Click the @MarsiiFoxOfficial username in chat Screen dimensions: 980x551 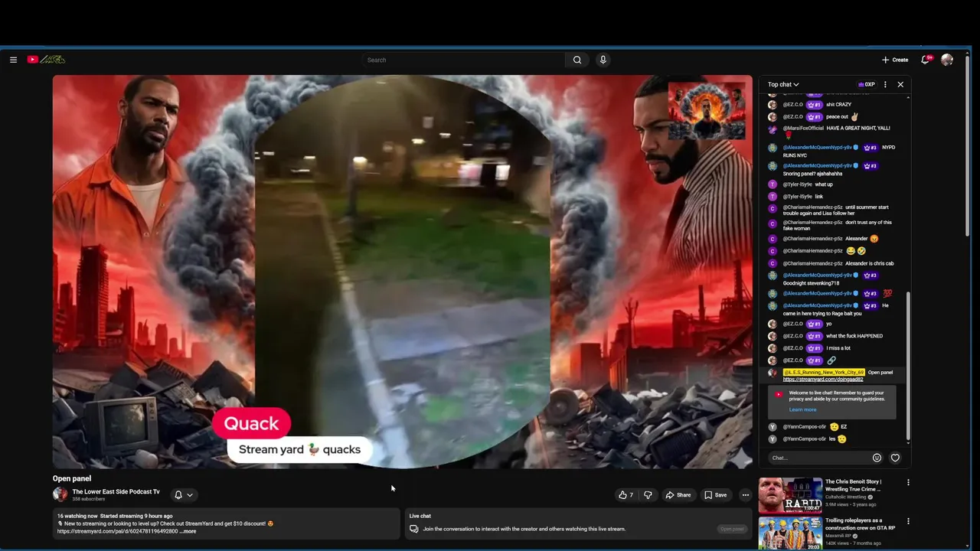click(x=802, y=128)
